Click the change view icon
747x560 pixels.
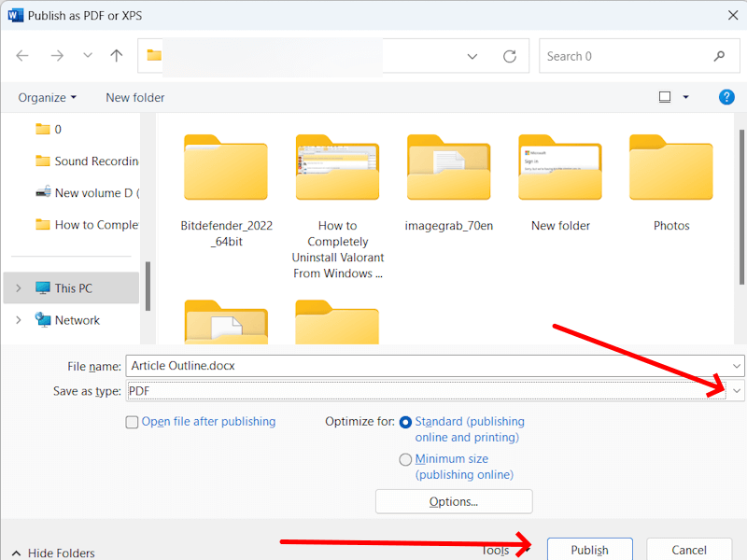(x=664, y=96)
